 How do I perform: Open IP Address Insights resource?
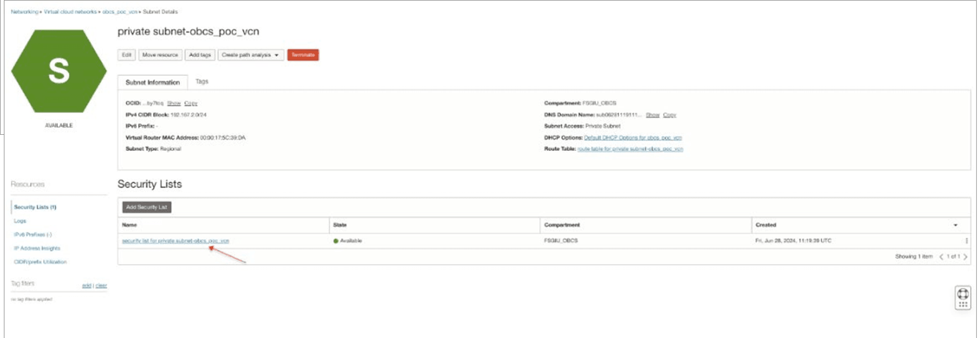coord(37,249)
